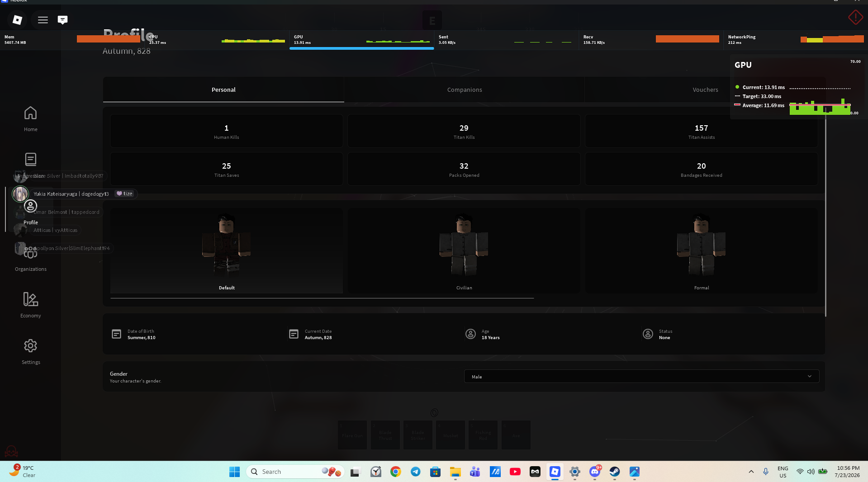The image size is (868, 482).
Task: Click the Status person icon
Action: point(648,334)
